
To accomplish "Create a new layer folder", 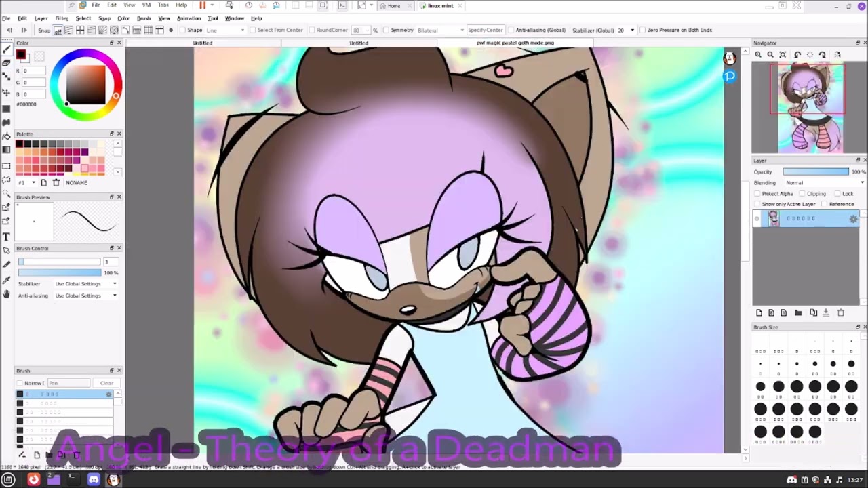I will (x=798, y=312).
